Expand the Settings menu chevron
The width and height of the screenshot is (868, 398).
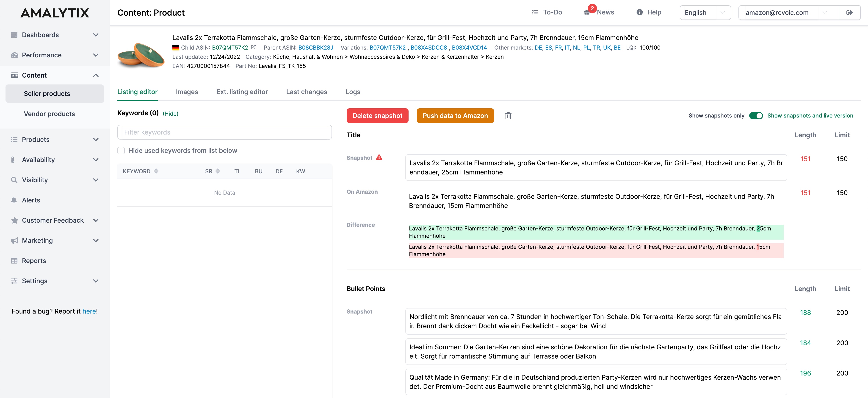[96, 281]
